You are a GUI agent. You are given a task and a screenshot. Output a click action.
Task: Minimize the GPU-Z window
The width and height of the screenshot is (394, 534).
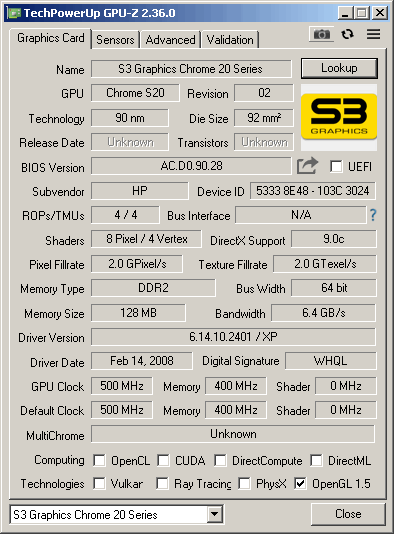point(345,13)
